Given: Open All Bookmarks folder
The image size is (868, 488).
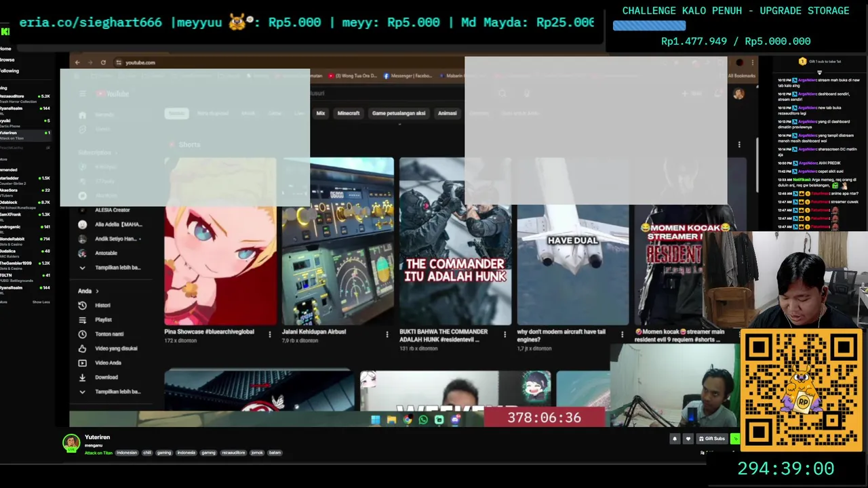Looking at the screenshot, I should point(741,76).
